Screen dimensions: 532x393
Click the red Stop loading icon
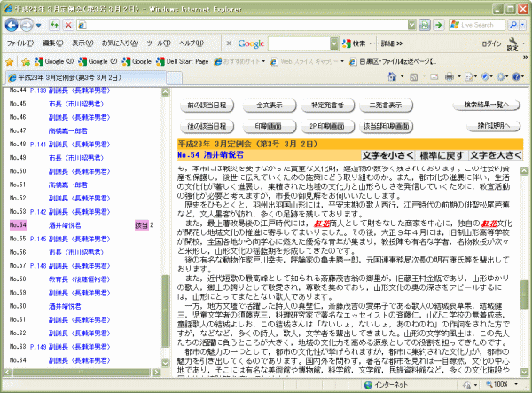[69, 25]
